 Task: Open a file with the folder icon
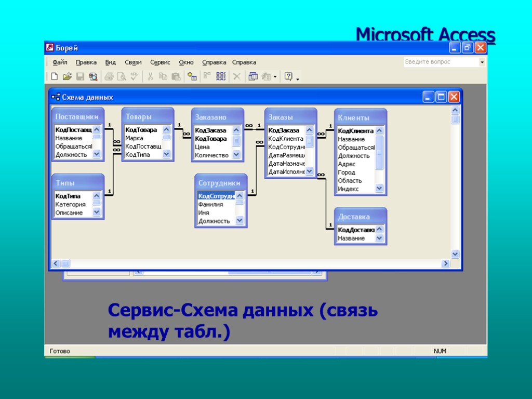[x=67, y=77]
